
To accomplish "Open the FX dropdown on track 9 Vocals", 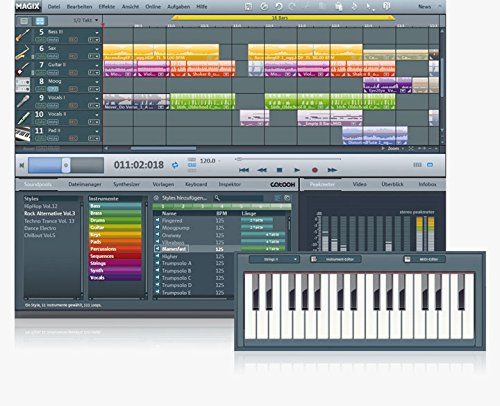I will (x=94, y=105).
